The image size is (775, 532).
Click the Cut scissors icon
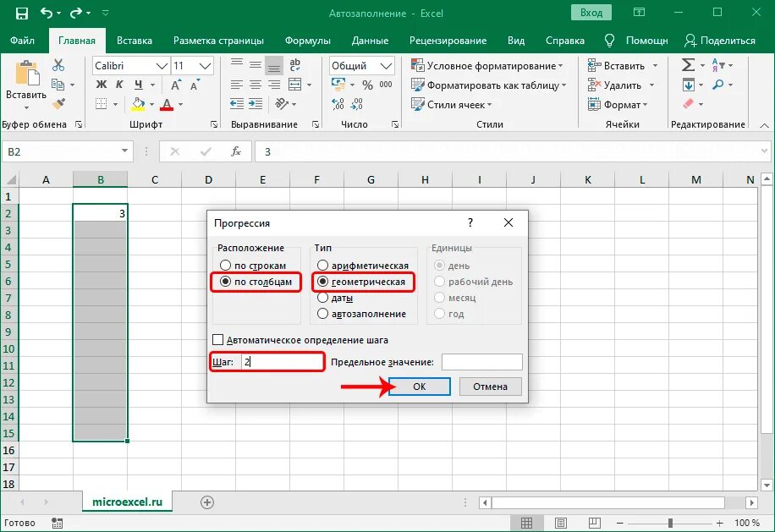pyautogui.click(x=58, y=65)
